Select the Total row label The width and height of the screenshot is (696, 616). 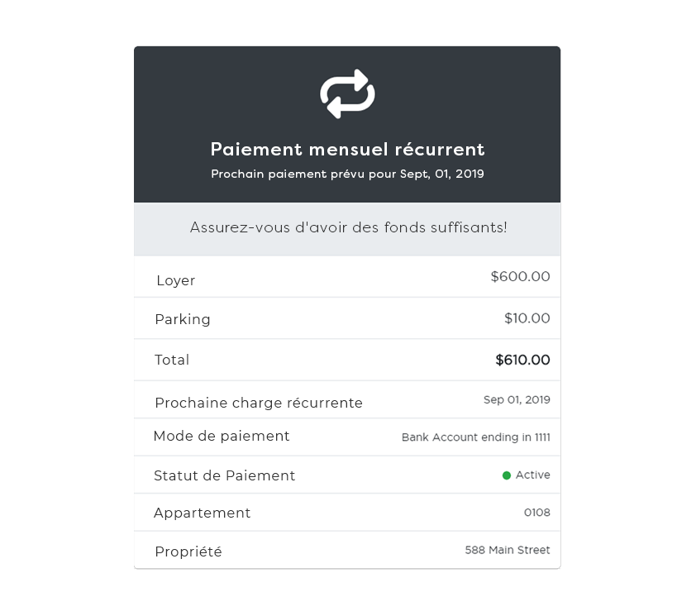point(172,361)
